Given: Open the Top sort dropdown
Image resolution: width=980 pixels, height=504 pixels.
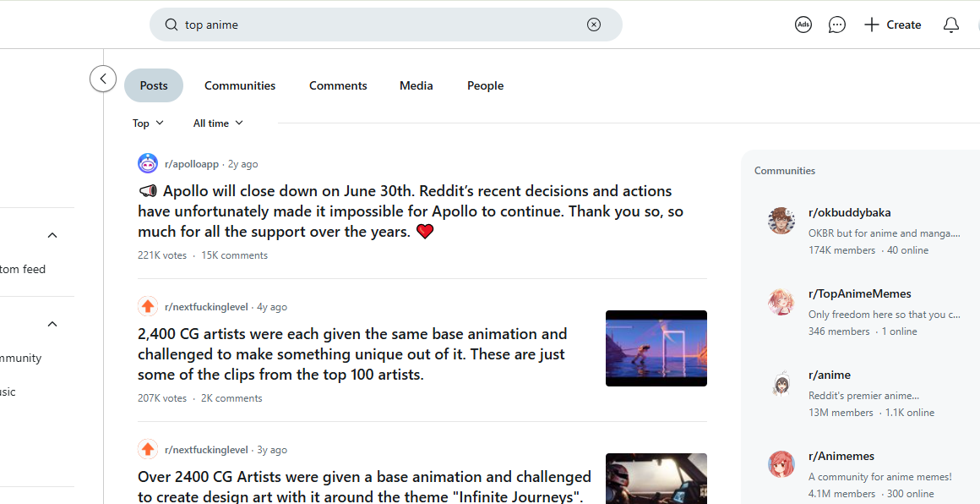Looking at the screenshot, I should (x=148, y=123).
